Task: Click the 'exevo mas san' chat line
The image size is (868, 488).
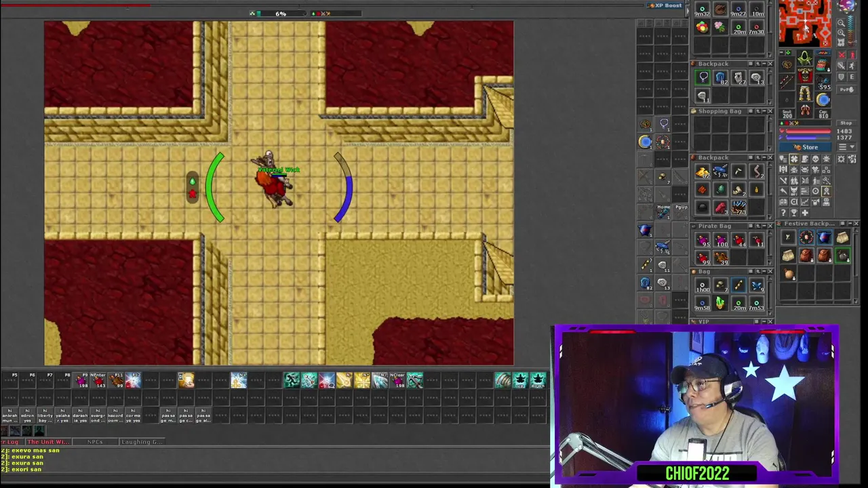Action: (31, 450)
